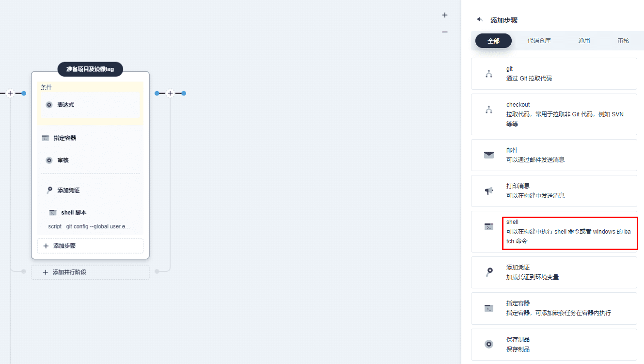Image resolution: width=644 pixels, height=364 pixels.
Task: Open the 审核 tab
Action: [x=623, y=41]
